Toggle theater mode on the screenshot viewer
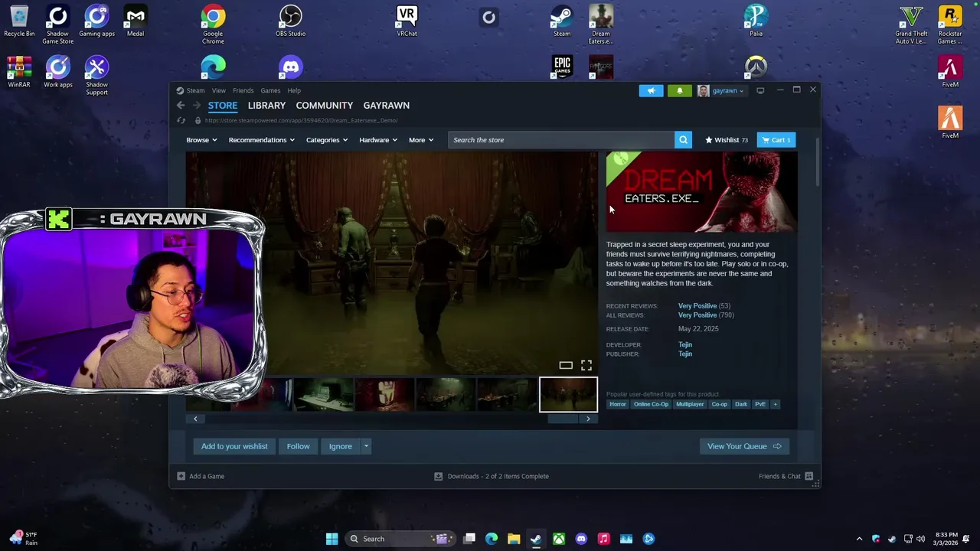 566,366
